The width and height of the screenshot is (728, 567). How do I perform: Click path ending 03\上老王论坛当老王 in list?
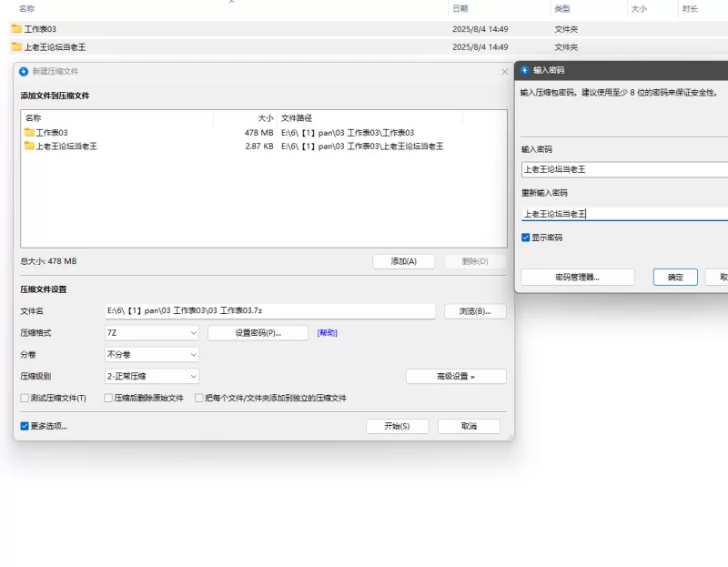(362, 146)
